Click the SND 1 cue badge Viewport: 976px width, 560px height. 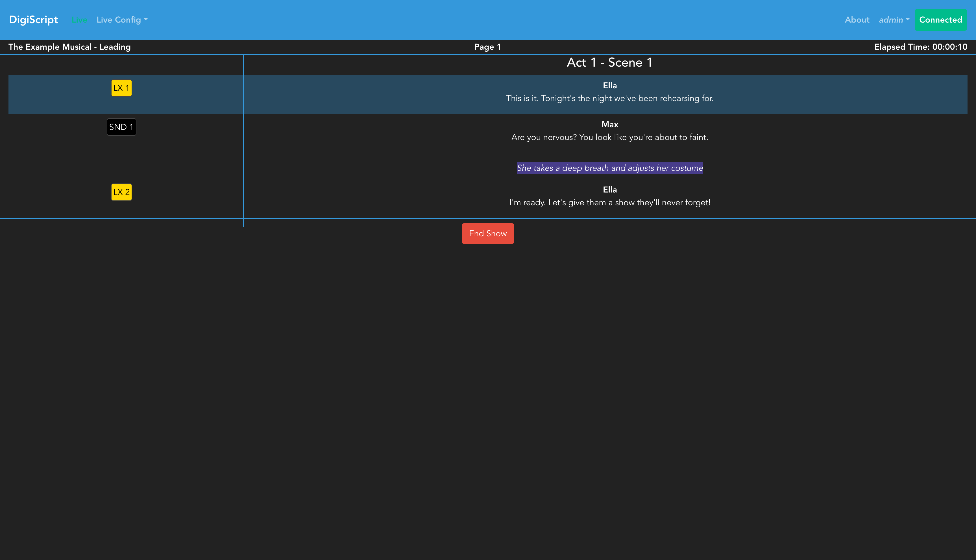(121, 127)
